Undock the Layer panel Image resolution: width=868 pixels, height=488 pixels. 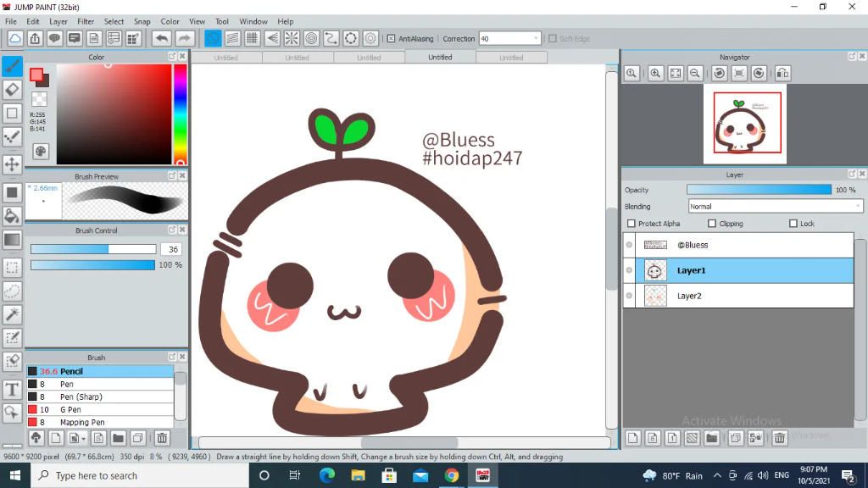851,174
